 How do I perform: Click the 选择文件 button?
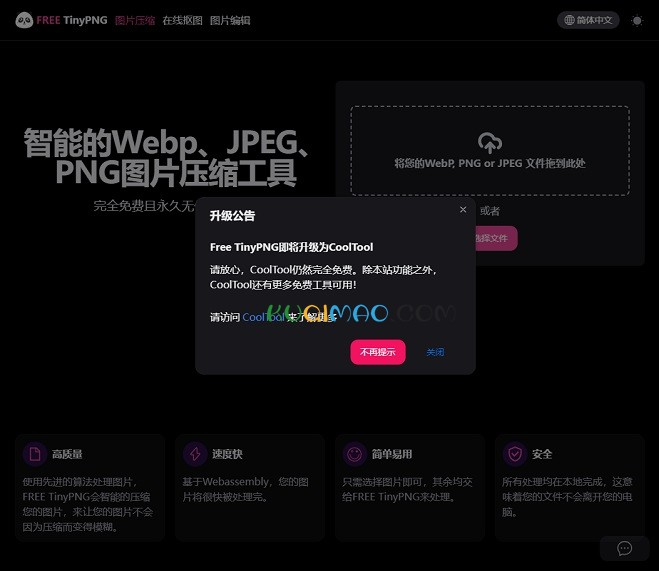pyautogui.click(x=491, y=238)
